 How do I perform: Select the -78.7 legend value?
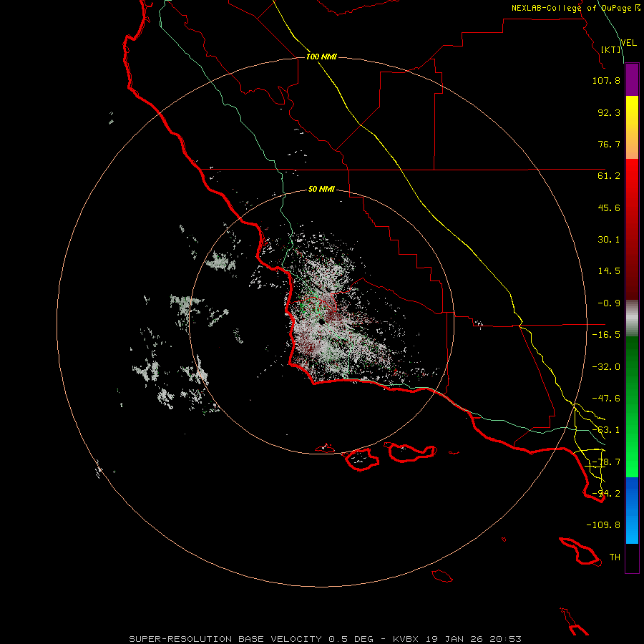606,462
